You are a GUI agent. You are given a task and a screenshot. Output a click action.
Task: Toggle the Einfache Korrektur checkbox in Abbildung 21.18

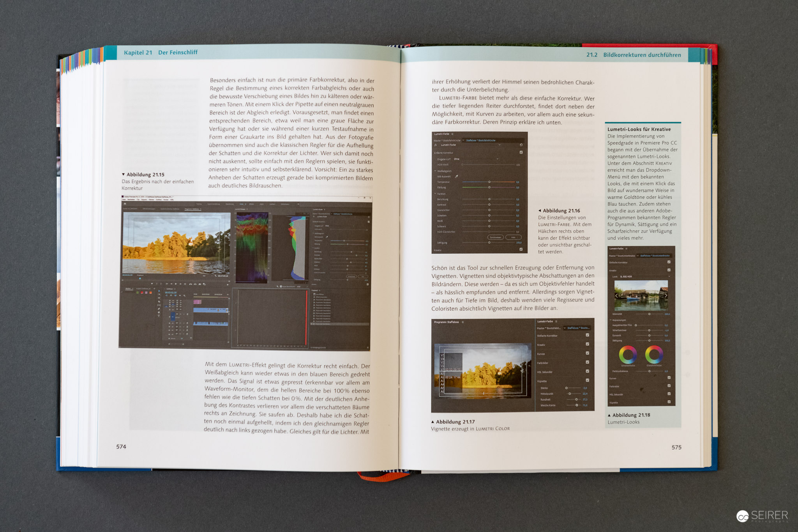click(669, 262)
